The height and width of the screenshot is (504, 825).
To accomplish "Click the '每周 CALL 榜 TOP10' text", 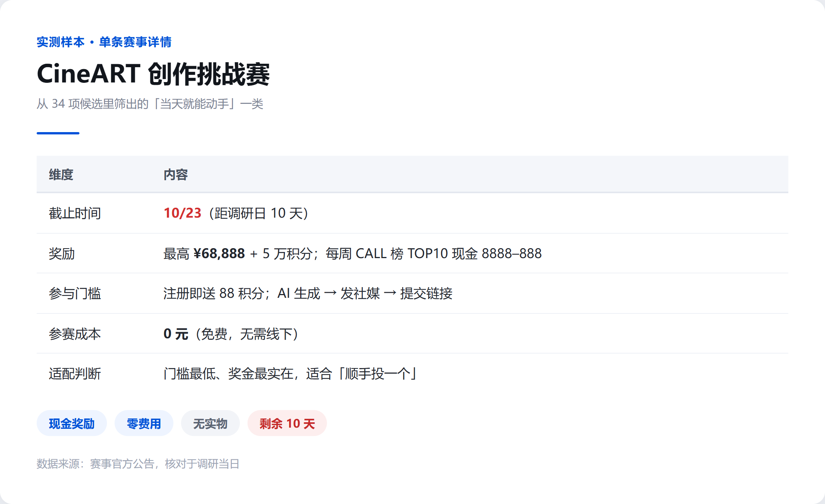I will (x=387, y=254).
